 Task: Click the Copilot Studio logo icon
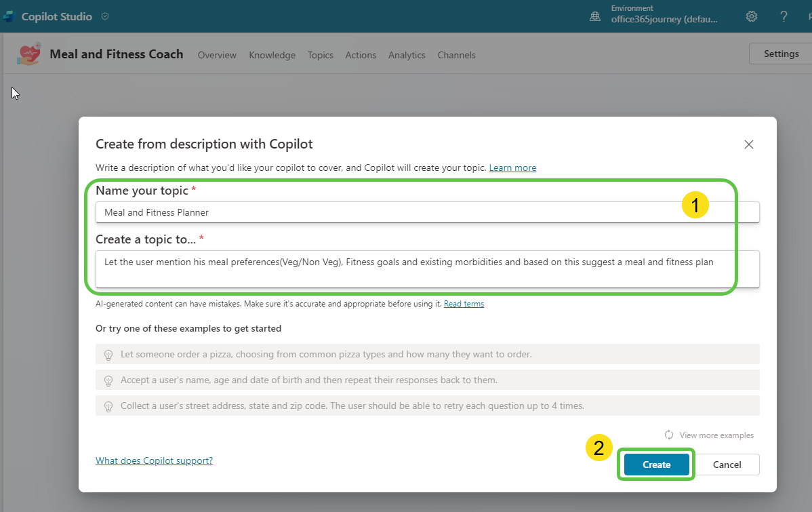[7, 16]
